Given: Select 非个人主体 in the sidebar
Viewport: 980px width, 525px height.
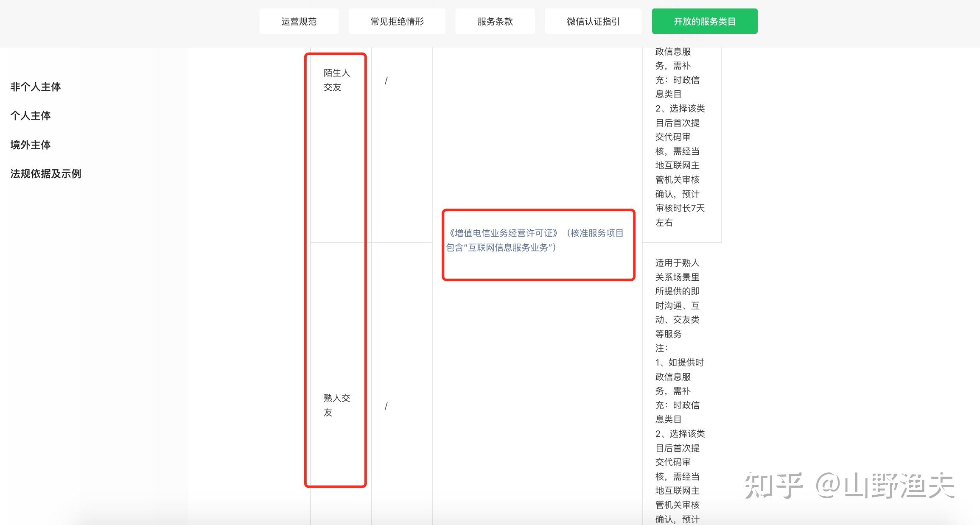Looking at the screenshot, I should coord(36,87).
